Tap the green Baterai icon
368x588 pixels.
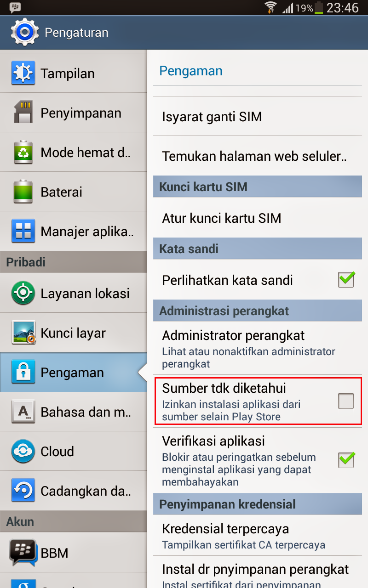pyautogui.click(x=23, y=192)
